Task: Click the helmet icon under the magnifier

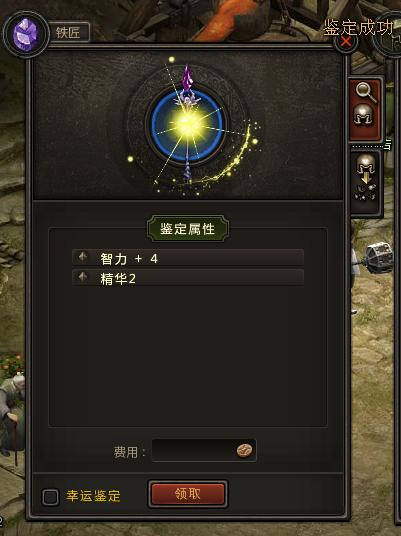Action: pyautogui.click(x=363, y=115)
